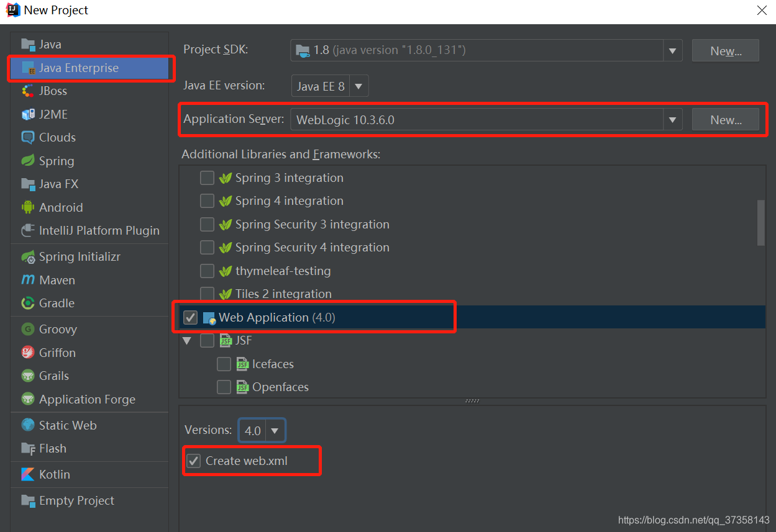Select Maven project type label
The height and width of the screenshot is (532, 776).
pyautogui.click(x=57, y=280)
